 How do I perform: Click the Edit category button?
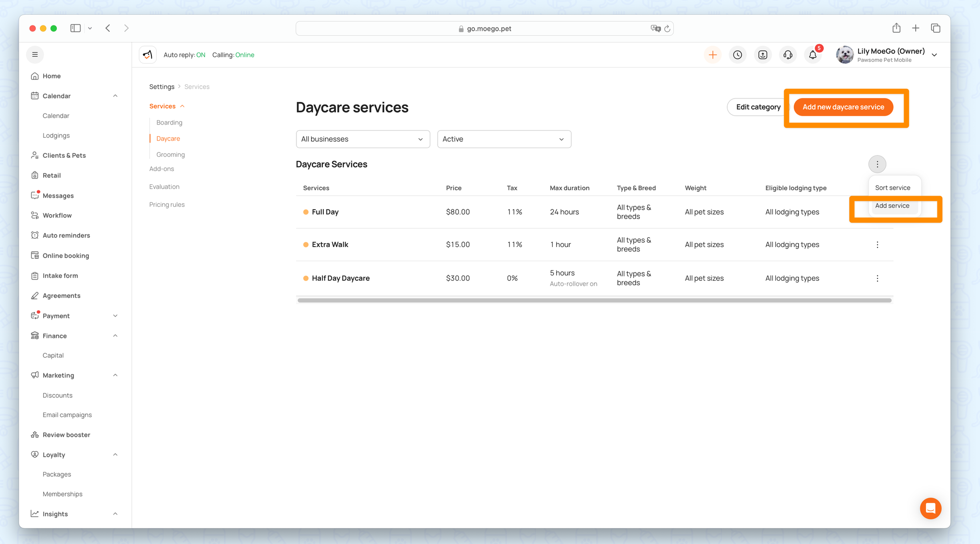click(758, 107)
